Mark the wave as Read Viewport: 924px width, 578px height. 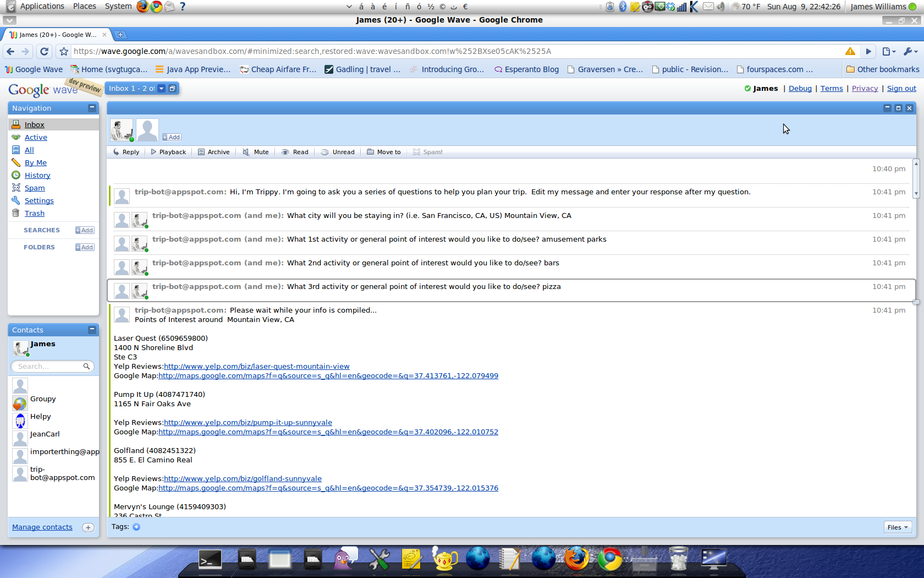295,152
